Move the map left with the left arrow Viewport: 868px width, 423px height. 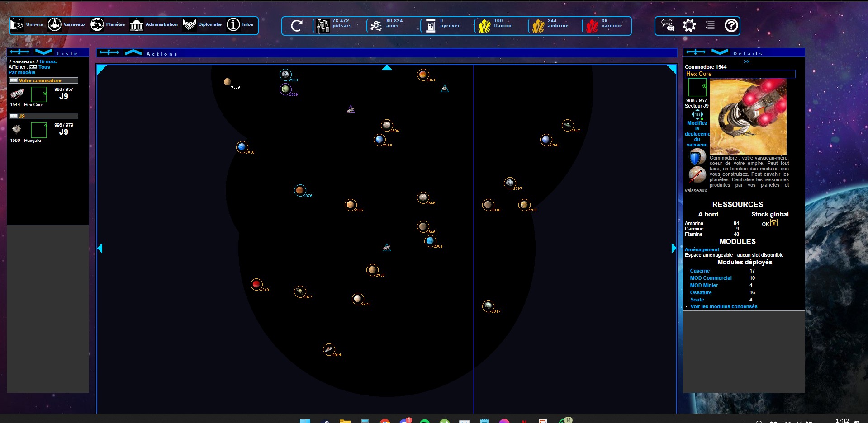pyautogui.click(x=100, y=248)
